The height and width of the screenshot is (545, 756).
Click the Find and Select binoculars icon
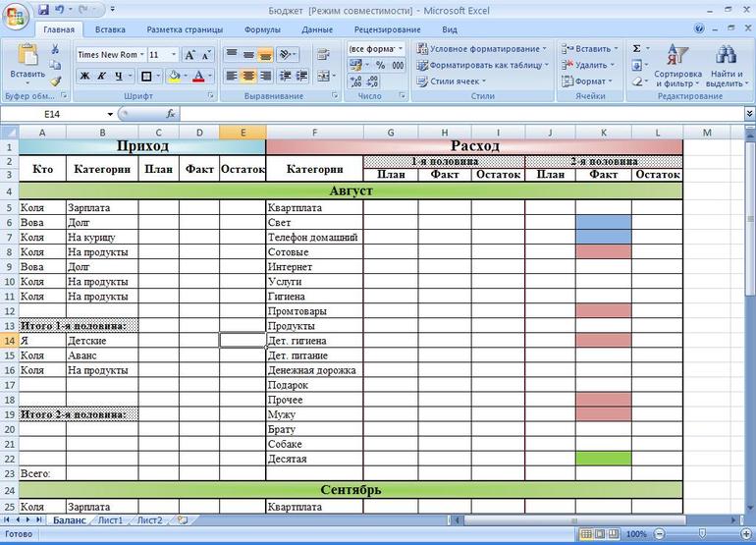coord(726,57)
